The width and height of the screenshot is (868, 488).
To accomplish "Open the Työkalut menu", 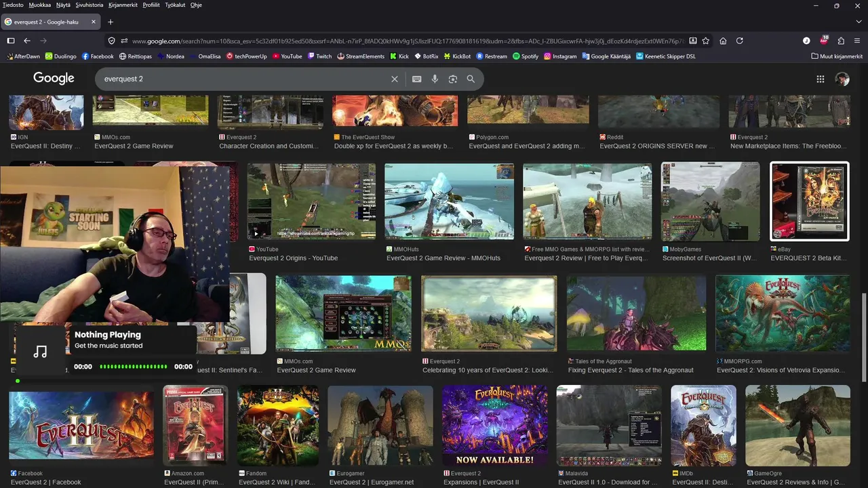I will click(175, 5).
